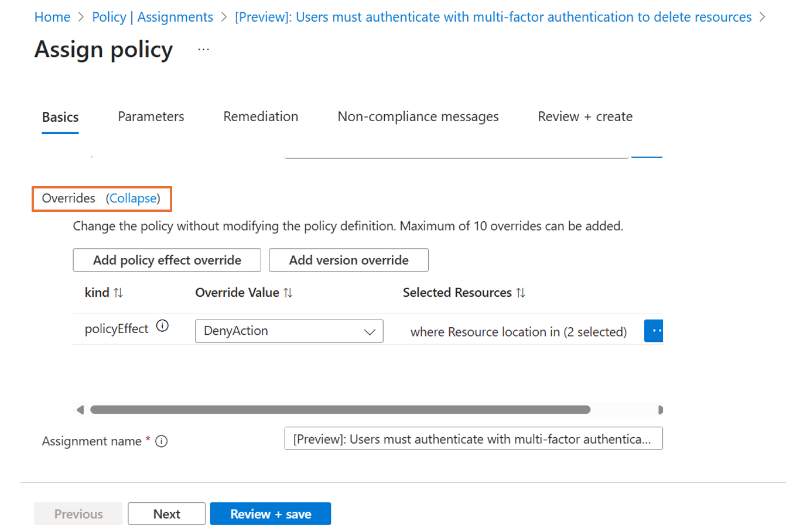The height and width of the screenshot is (532, 800).
Task: Click Add version override button
Action: pos(348,260)
